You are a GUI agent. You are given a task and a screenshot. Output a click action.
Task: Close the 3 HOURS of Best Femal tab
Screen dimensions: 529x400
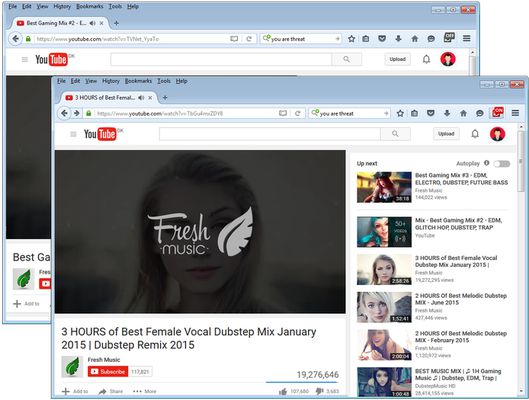pyautogui.click(x=150, y=97)
